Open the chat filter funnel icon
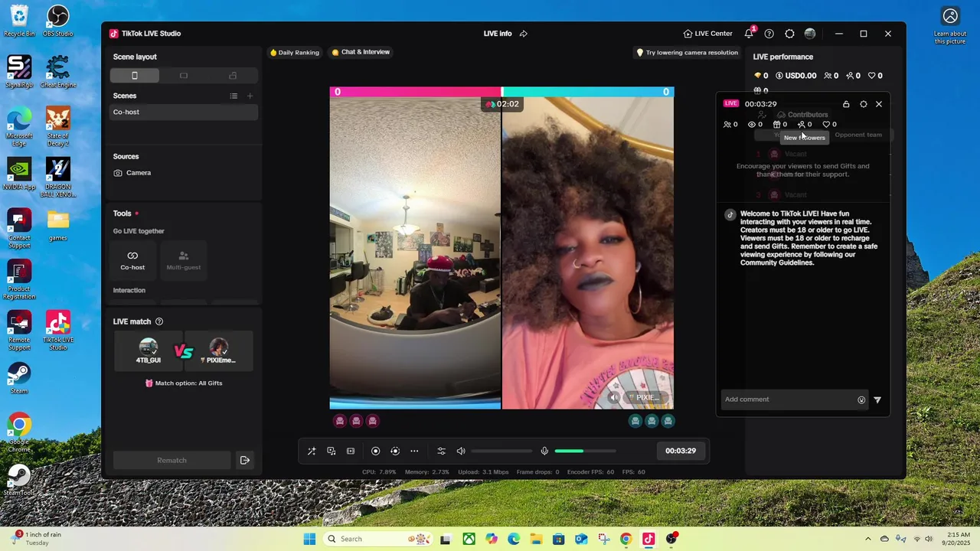The height and width of the screenshot is (551, 980). pyautogui.click(x=877, y=399)
